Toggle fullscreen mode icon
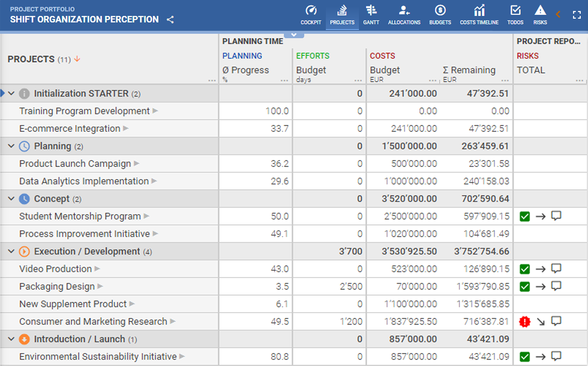Screen dimensions: 588x366 pyautogui.click(x=577, y=15)
